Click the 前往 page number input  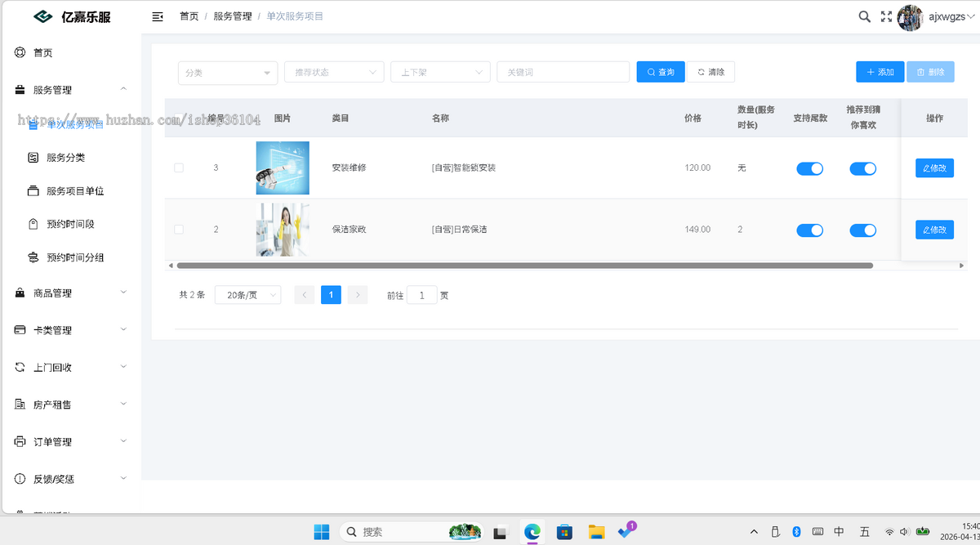421,295
